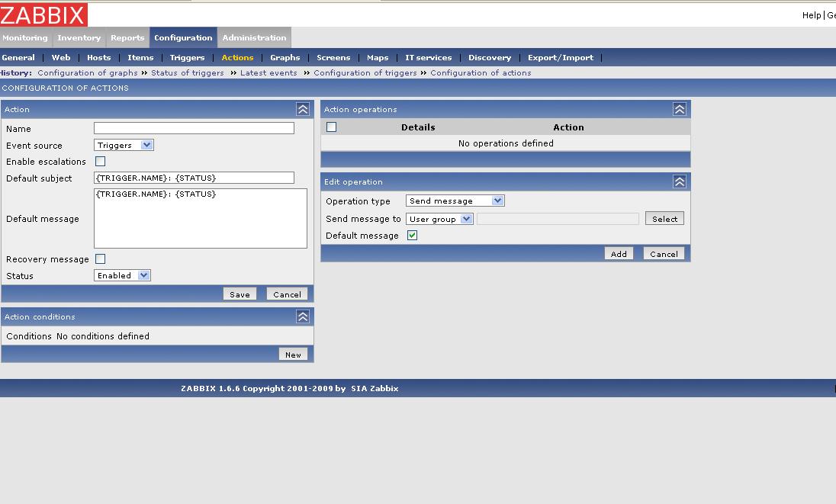836x504 pixels.
Task: Open the Items submenu
Action: click(x=140, y=57)
